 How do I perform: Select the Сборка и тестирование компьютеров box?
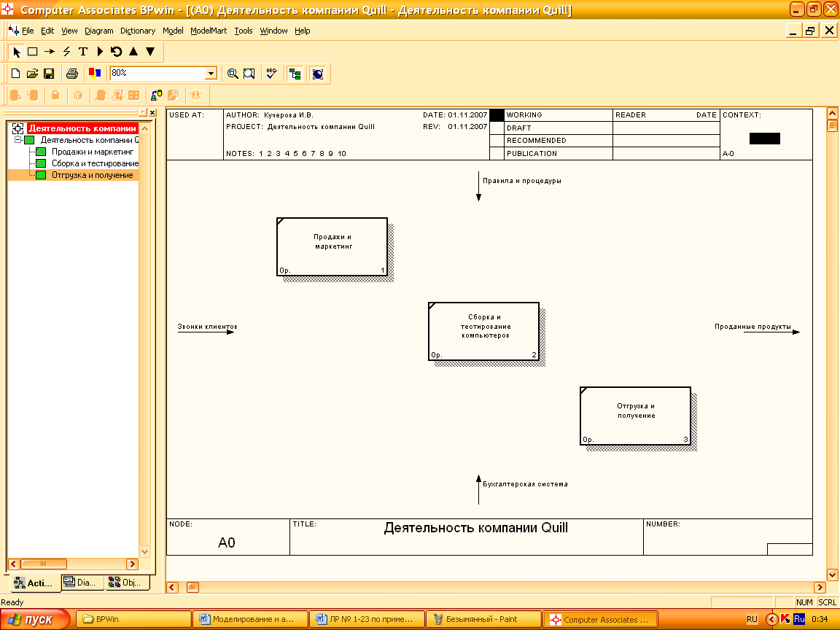point(483,331)
